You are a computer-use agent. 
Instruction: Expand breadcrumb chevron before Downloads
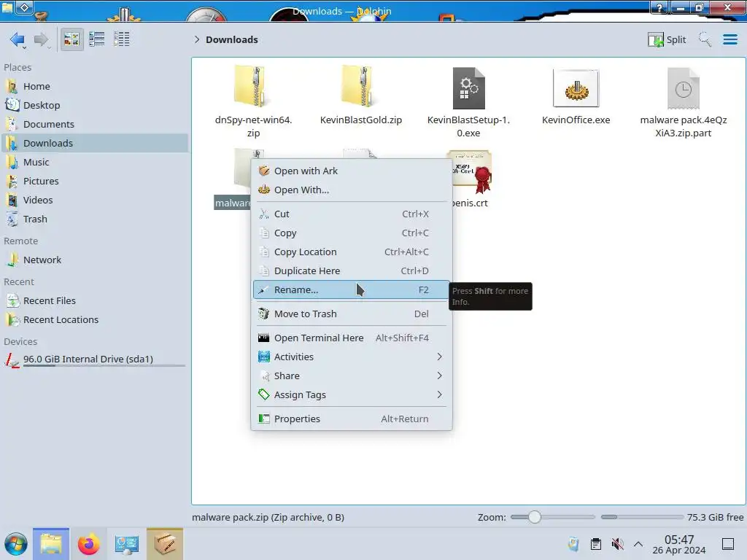coord(197,39)
